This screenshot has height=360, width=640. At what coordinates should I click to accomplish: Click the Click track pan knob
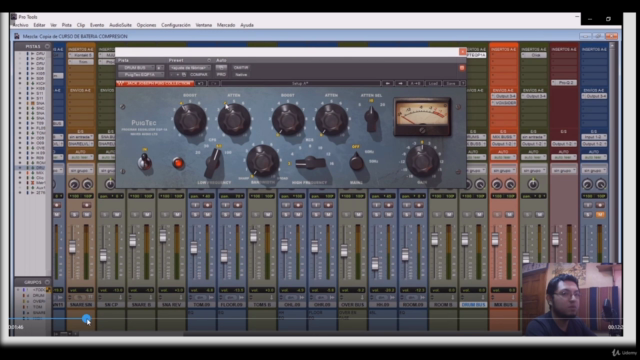tap(533, 184)
